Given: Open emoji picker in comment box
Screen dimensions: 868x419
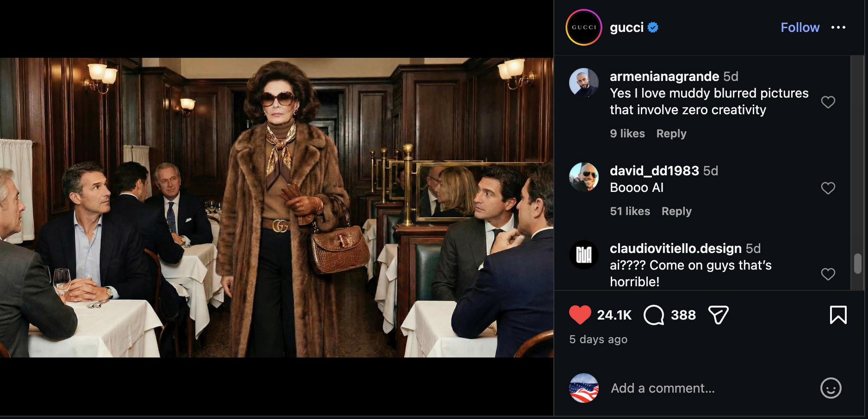Looking at the screenshot, I should point(831,388).
